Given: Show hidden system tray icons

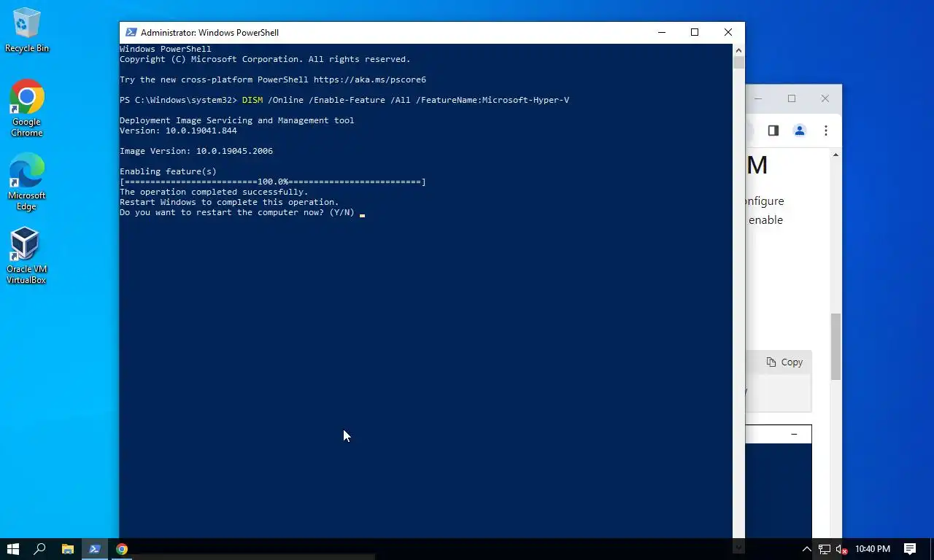Looking at the screenshot, I should pyautogui.click(x=806, y=549).
